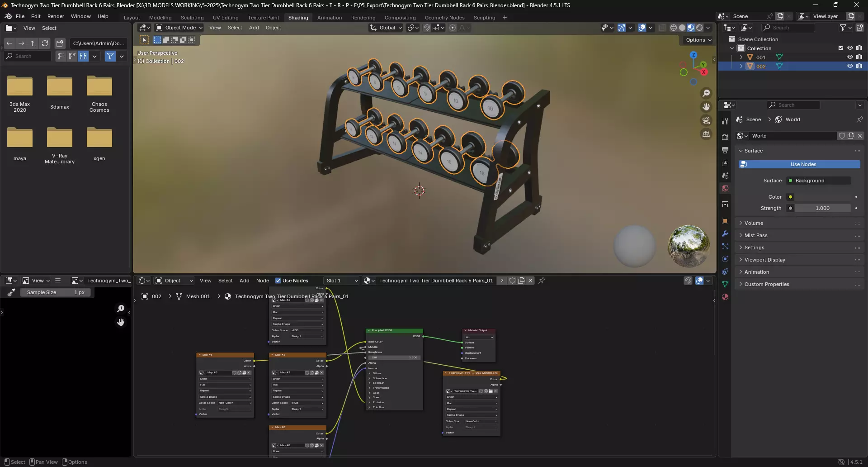Open the Output properties tab

[725, 150]
